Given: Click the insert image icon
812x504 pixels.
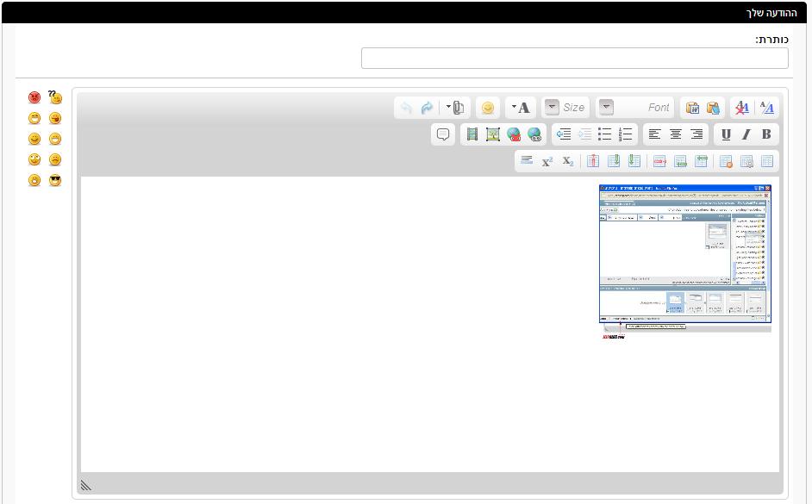Looking at the screenshot, I should coord(492,134).
